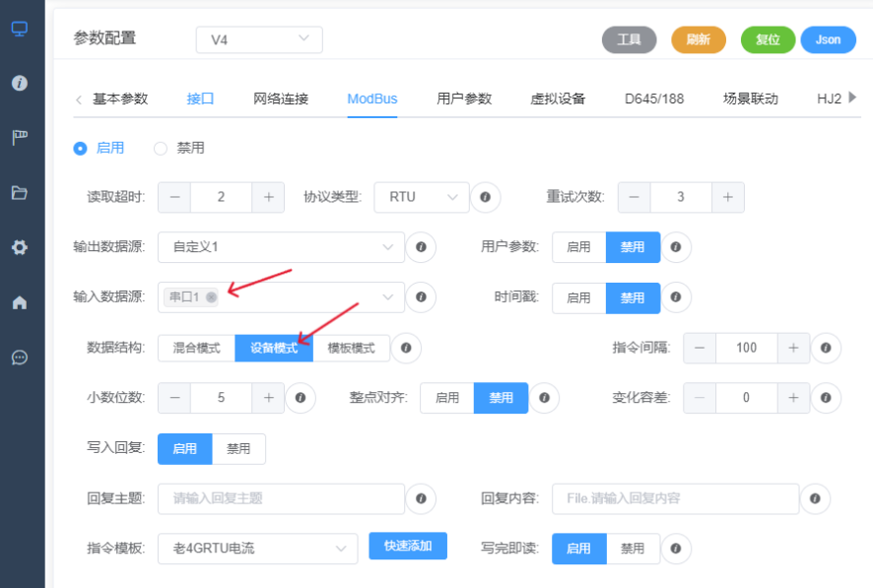Image resolution: width=873 pixels, height=588 pixels.
Task: Click info icon next to 协议类型 dropdown
Action: point(485,197)
